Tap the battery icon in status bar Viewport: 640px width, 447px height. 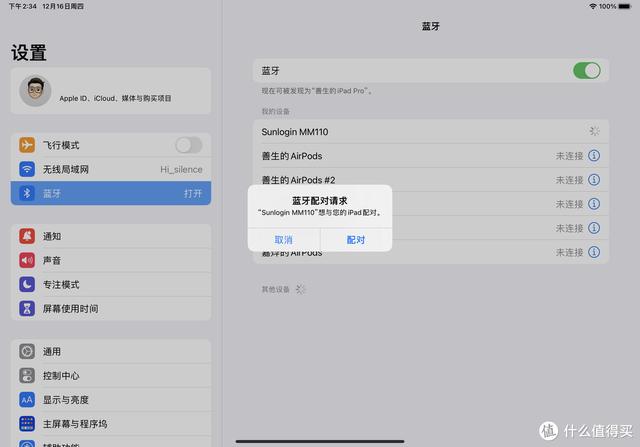pyautogui.click(x=625, y=6)
